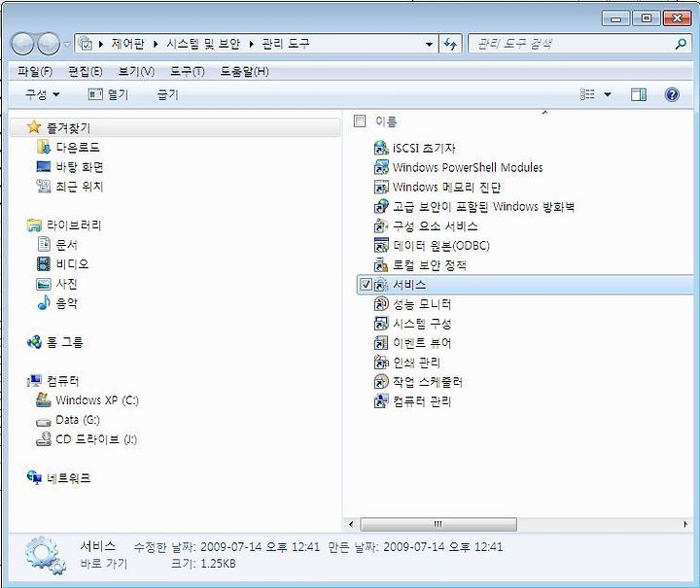
Task: Expand breadcrumb arrow after 시스템 및 보안
Action: tap(252, 44)
